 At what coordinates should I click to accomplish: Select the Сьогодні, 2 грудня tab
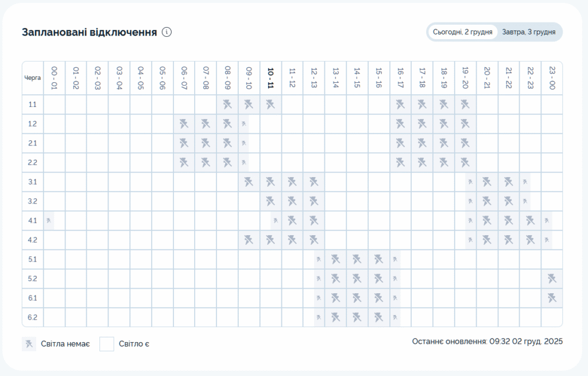463,32
